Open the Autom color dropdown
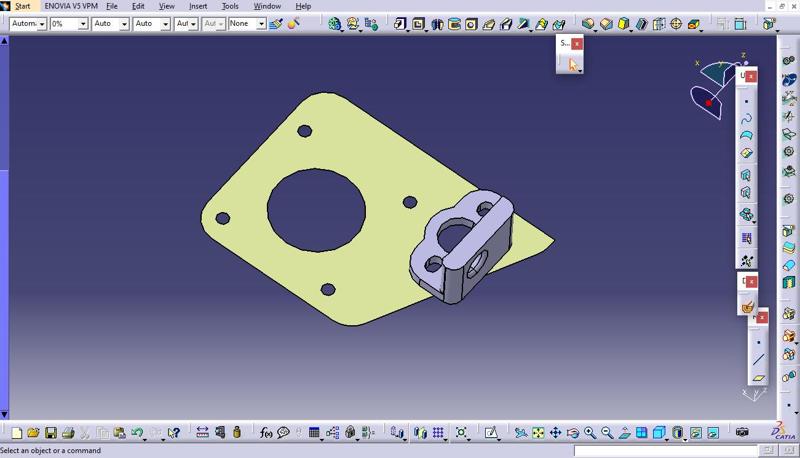The height and width of the screenshot is (458, 800). tap(42, 24)
